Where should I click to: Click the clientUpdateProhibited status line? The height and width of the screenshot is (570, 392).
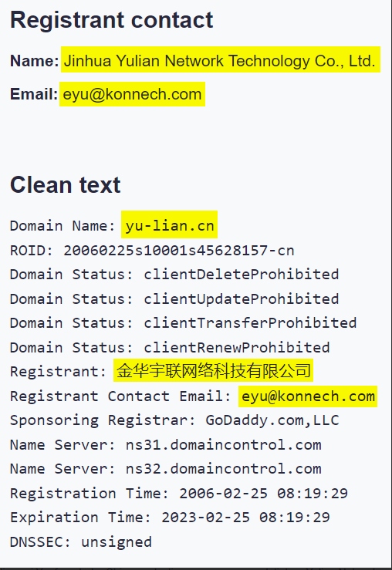tap(174, 298)
